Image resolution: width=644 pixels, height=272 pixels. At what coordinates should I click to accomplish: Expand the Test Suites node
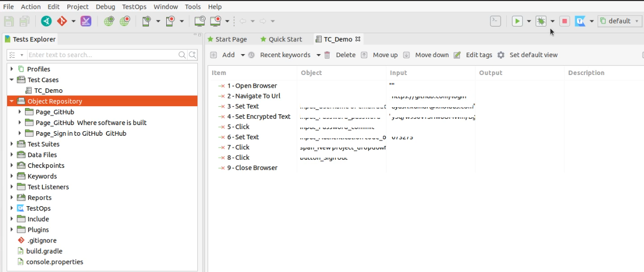(x=12, y=144)
